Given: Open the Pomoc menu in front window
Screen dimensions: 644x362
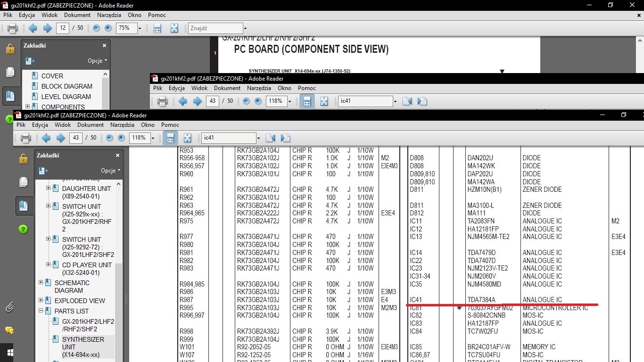Looking at the screenshot, I should pos(170,125).
